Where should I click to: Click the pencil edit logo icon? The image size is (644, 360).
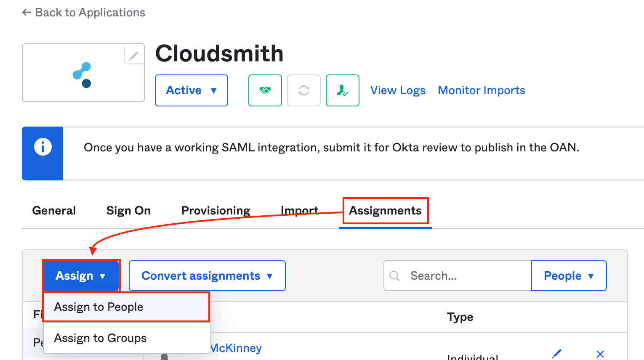[134, 55]
